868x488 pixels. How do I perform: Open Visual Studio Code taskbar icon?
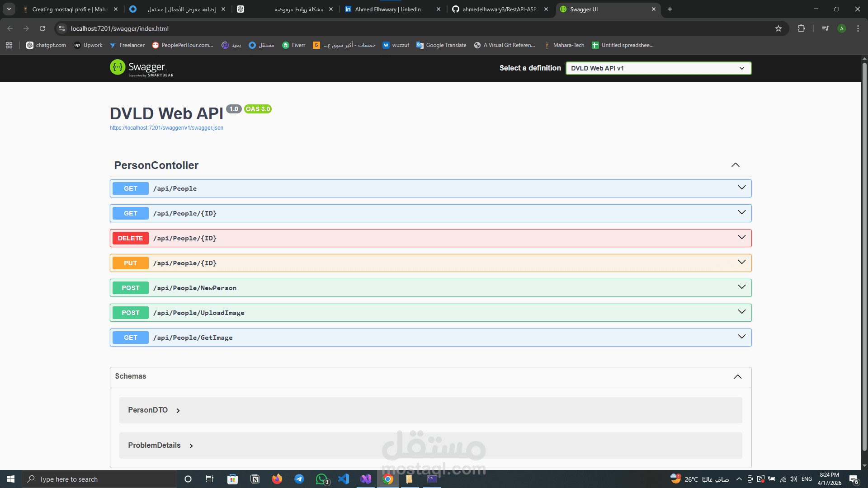(x=344, y=479)
